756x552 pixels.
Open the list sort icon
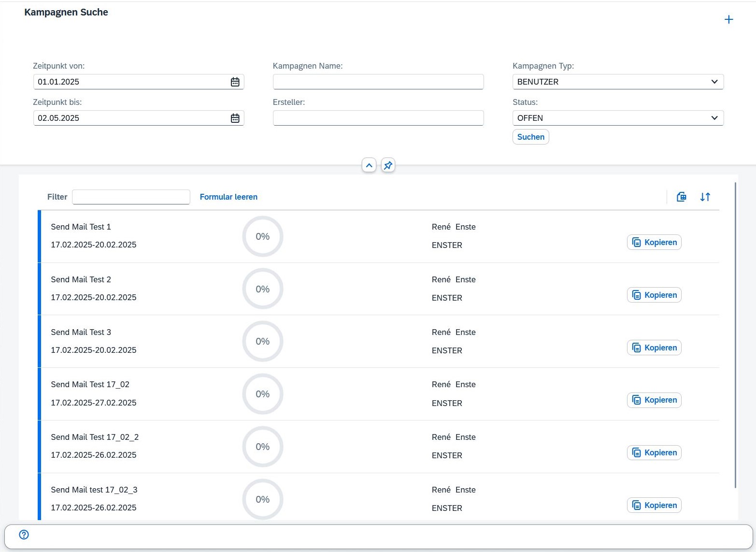(705, 197)
